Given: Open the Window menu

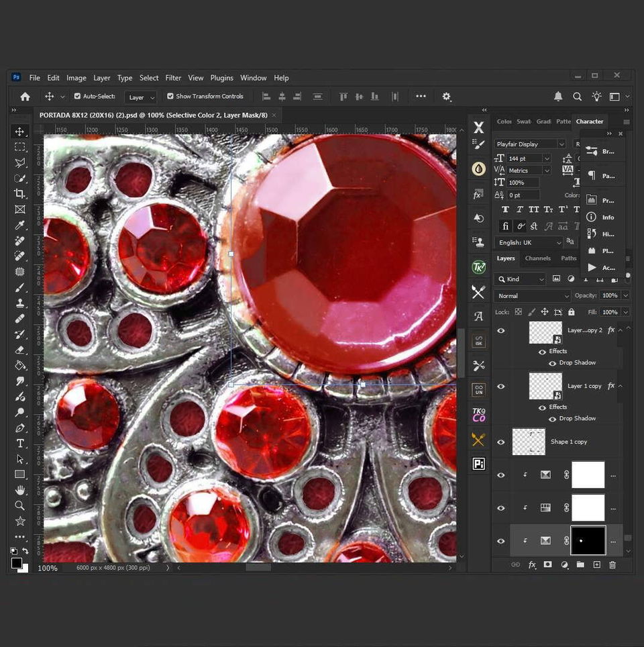Looking at the screenshot, I should (x=254, y=78).
